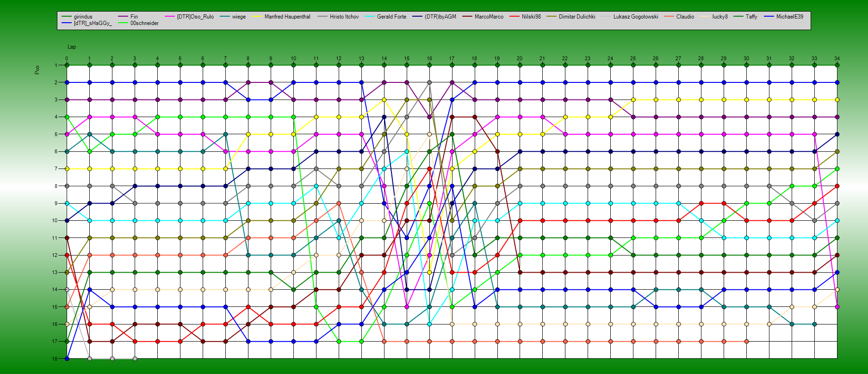868x374 pixels.
Task: Select 00schneider in the legend
Action: (x=144, y=23)
